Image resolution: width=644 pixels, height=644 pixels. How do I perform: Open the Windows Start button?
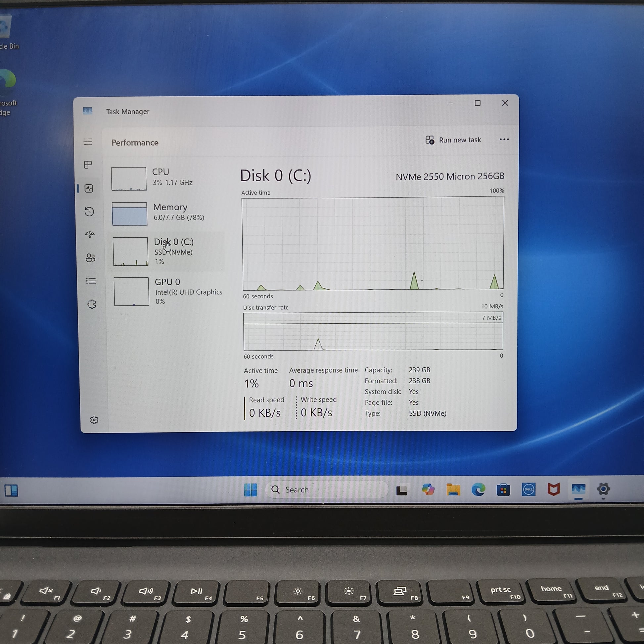coord(251,490)
